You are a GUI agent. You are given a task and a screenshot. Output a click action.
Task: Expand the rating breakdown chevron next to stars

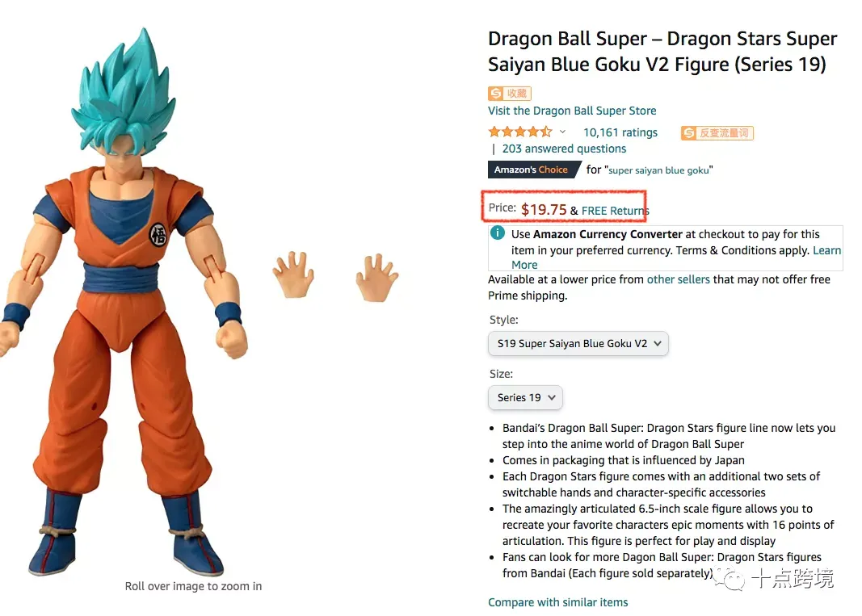tap(562, 132)
